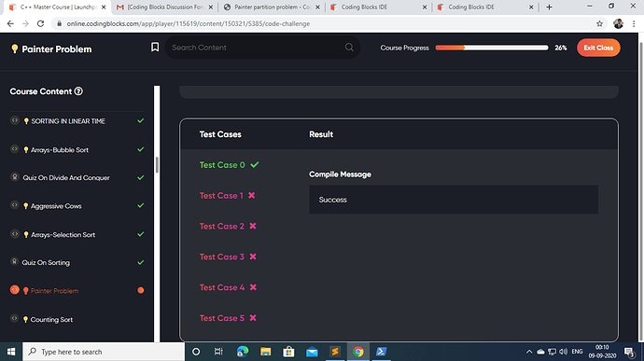Viewport: 644px width, 361px height.
Task: Switch to the last Coding Blocks IDE tab
Action: pyautogui.click(x=485, y=7)
